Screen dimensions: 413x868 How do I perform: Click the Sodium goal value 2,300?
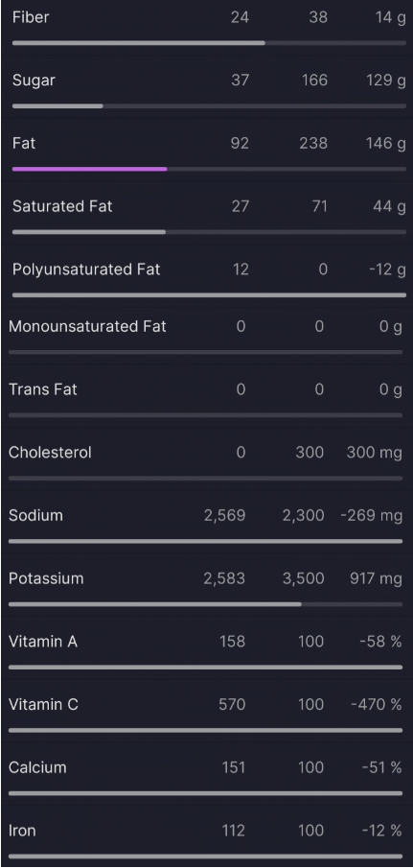(303, 515)
